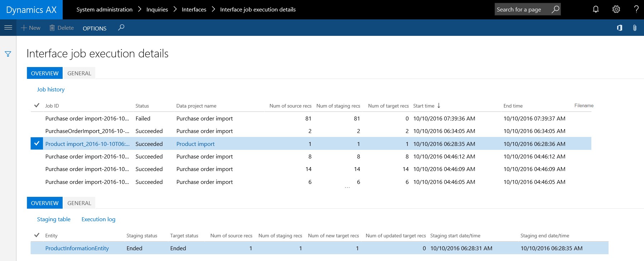Click the Office app icon
644x261 pixels.
coord(619,28)
